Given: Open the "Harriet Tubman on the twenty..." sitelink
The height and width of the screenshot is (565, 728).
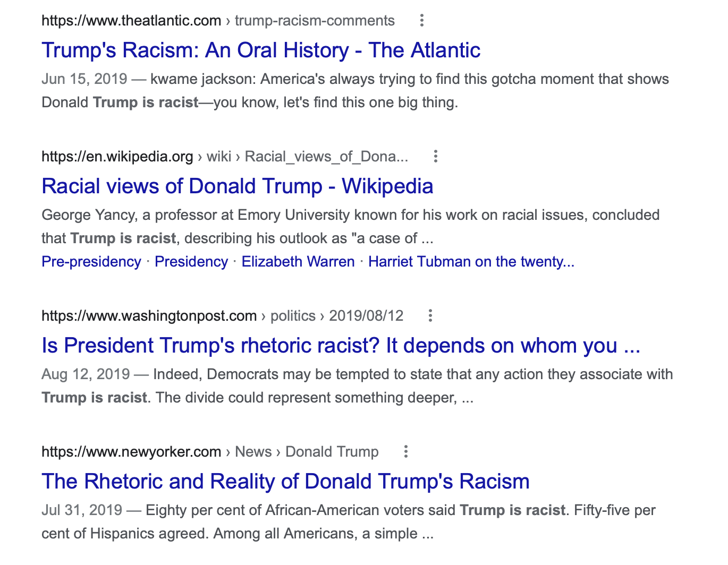Looking at the screenshot, I should [x=471, y=262].
